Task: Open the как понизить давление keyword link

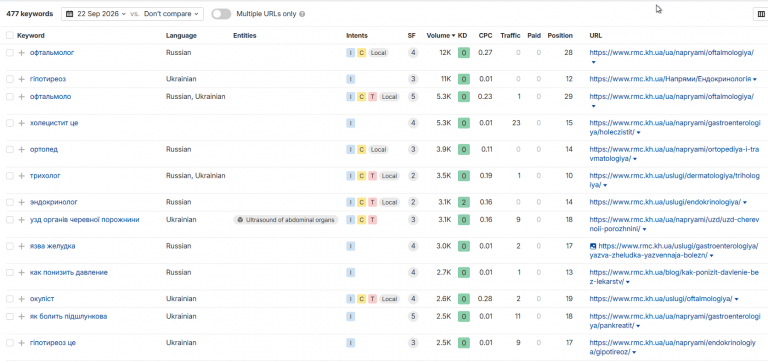Action: point(69,272)
